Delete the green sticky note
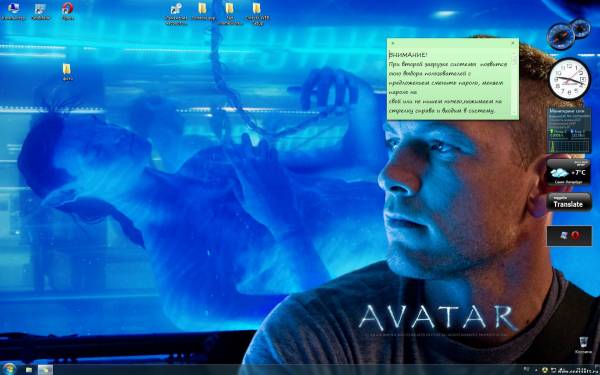Viewport: 600px width, 375px height. (x=514, y=42)
